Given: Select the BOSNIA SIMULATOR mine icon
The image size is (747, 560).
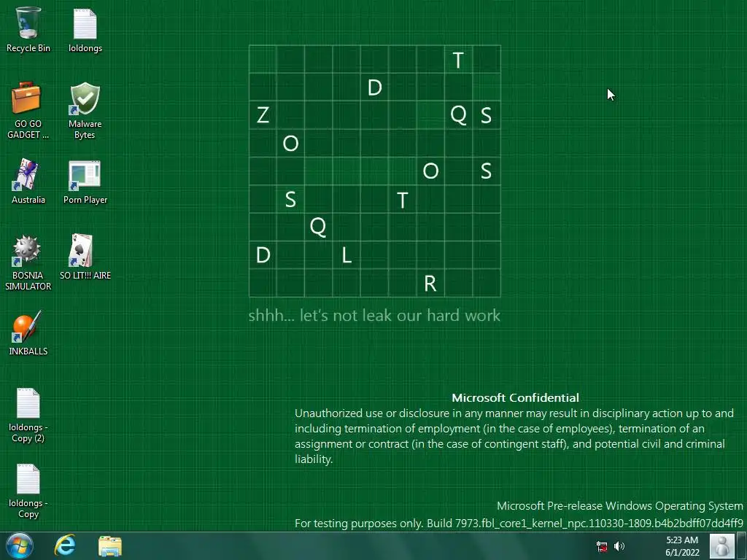Looking at the screenshot, I should [x=28, y=262].
